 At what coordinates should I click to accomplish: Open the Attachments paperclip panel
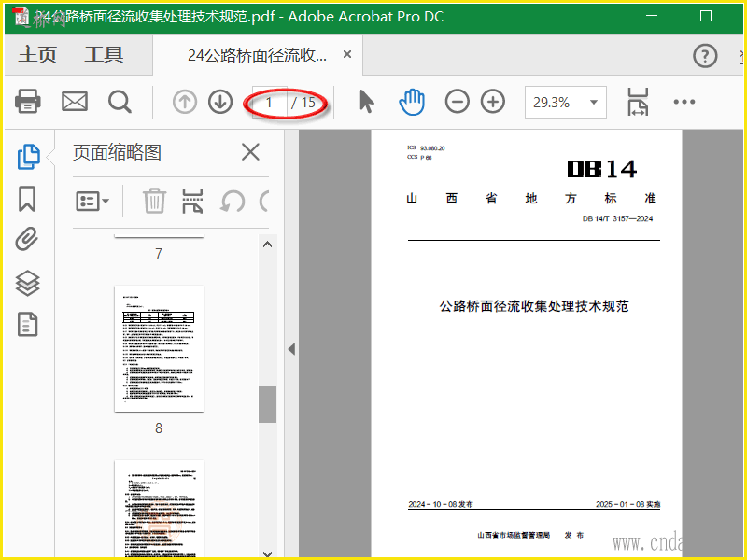tap(27, 239)
